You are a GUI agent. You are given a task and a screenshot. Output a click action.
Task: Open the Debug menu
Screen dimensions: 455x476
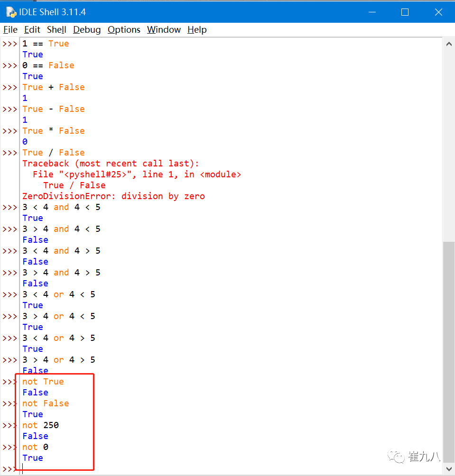pos(87,30)
